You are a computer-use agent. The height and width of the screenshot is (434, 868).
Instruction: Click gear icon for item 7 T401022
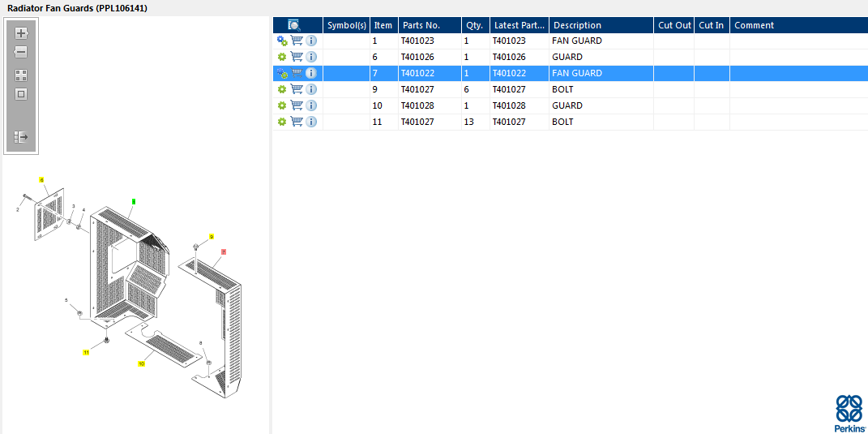[282, 73]
